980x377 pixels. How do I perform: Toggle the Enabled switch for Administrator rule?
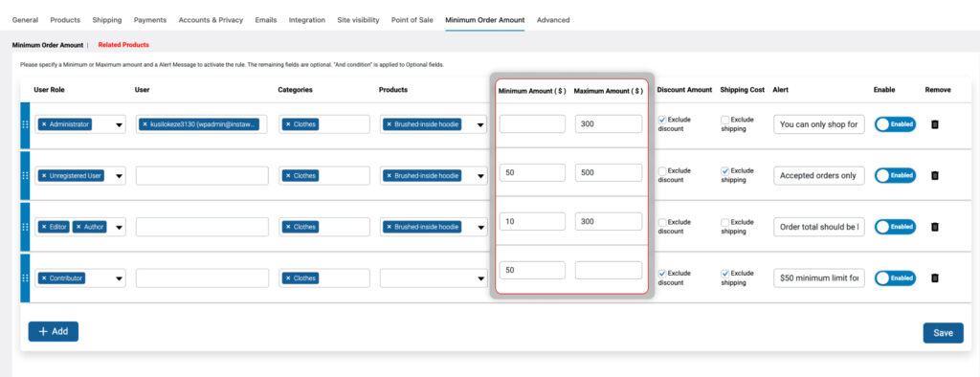[x=895, y=124]
